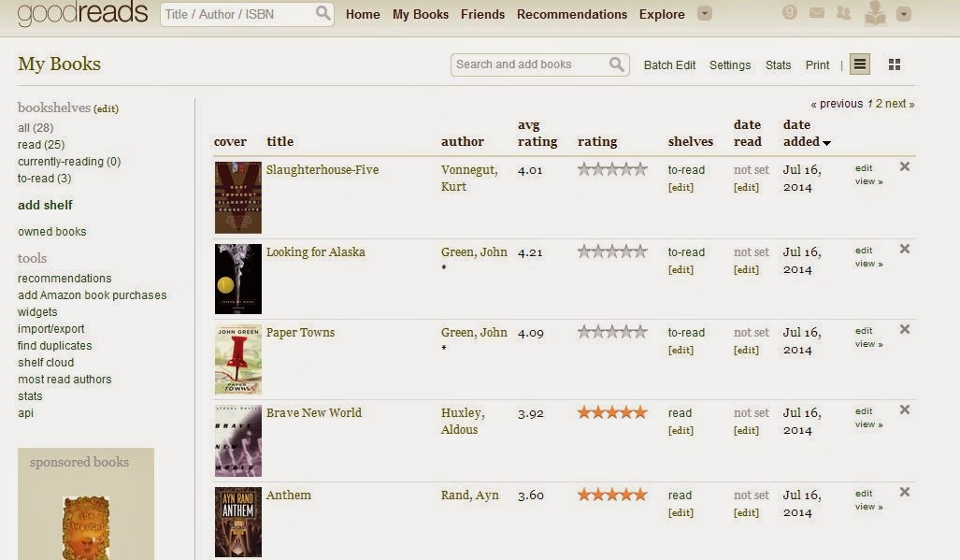This screenshot has width=960, height=560.
Task: Open Brave New World cover thumbnail
Action: pyautogui.click(x=238, y=440)
